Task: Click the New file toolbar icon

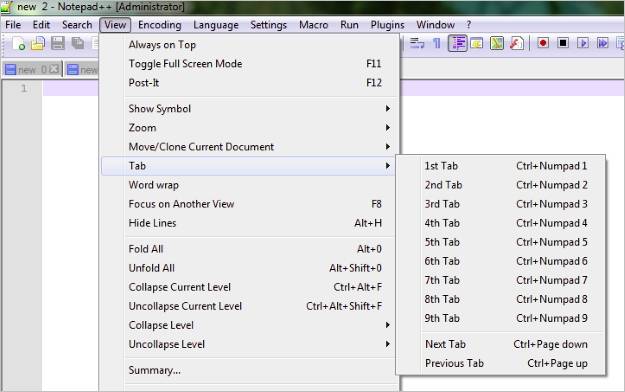Action: click(19, 43)
